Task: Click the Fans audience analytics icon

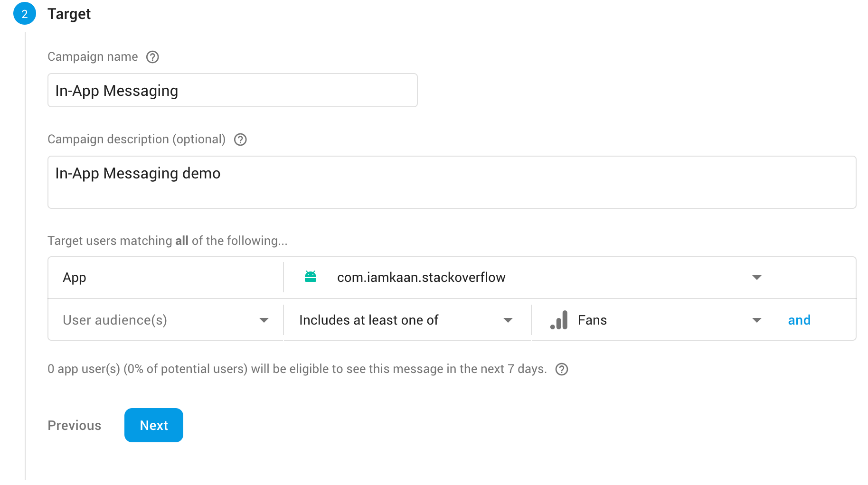Action: (x=559, y=320)
